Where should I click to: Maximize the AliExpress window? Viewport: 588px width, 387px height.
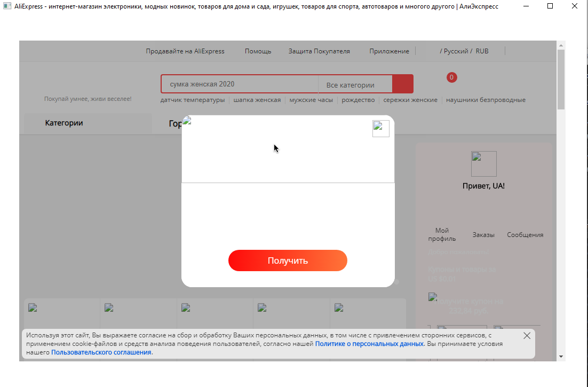pos(550,6)
